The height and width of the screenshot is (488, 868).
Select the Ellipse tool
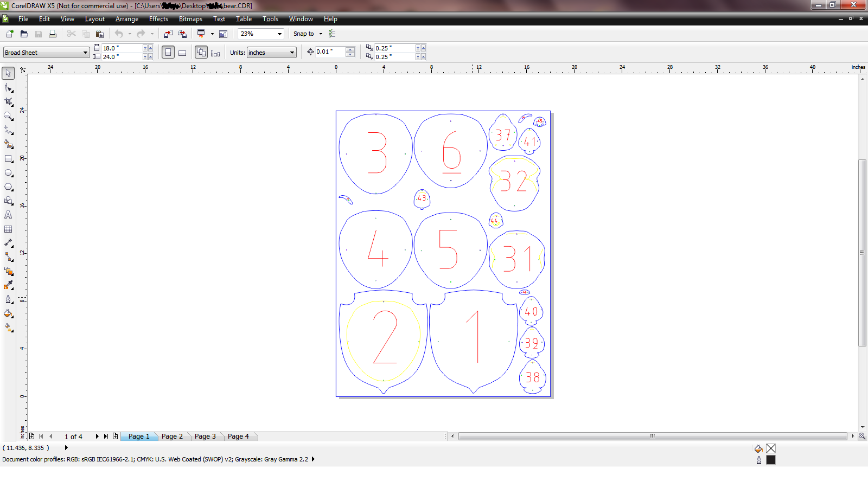8,172
